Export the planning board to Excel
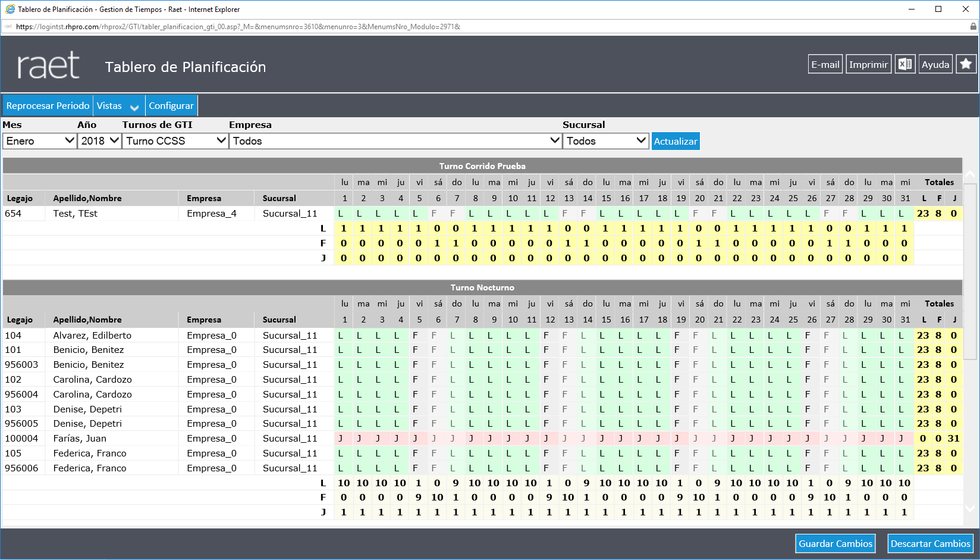The height and width of the screenshot is (560, 980). coord(905,64)
